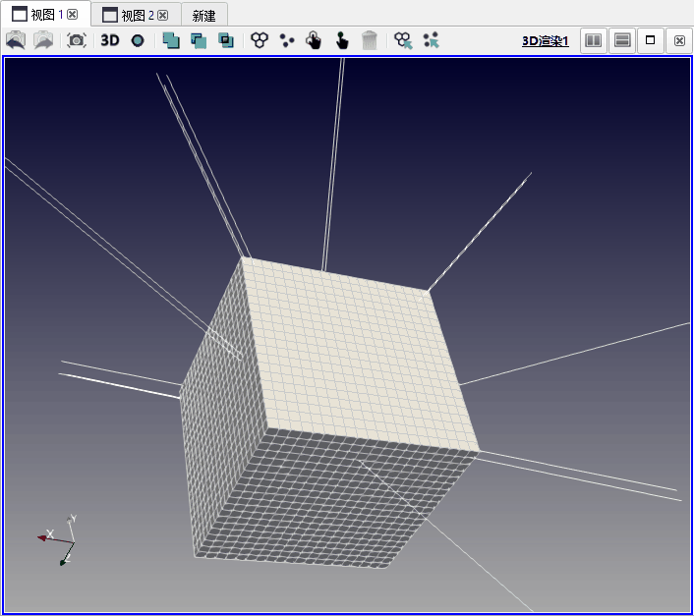694x616 pixels.
Task: Maximize the render view pane
Action: [x=650, y=40]
